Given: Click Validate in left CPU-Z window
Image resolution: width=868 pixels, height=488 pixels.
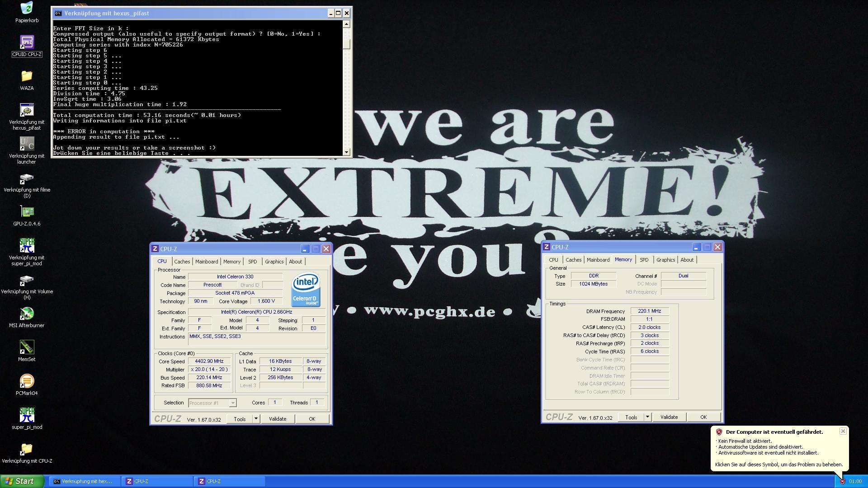Looking at the screenshot, I should (x=278, y=419).
